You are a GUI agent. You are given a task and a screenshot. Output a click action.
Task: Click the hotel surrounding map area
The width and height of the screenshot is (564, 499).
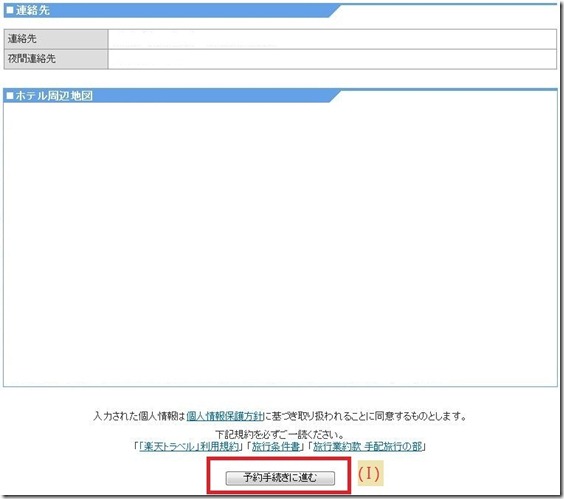click(x=280, y=245)
